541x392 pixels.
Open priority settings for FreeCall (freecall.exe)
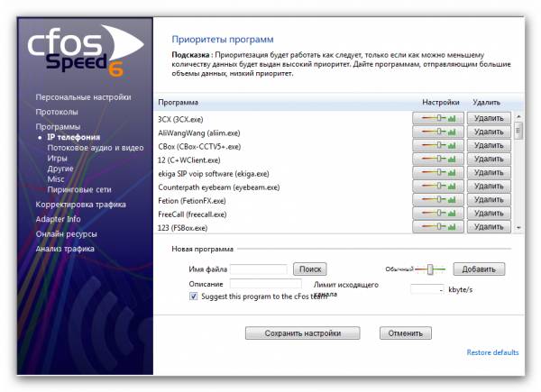[x=438, y=213]
